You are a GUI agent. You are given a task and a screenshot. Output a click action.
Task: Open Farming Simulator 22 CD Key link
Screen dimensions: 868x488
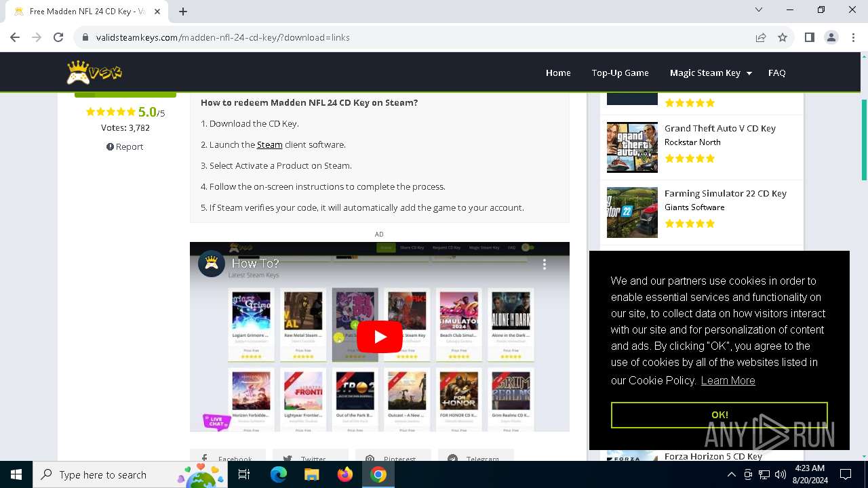coord(725,193)
